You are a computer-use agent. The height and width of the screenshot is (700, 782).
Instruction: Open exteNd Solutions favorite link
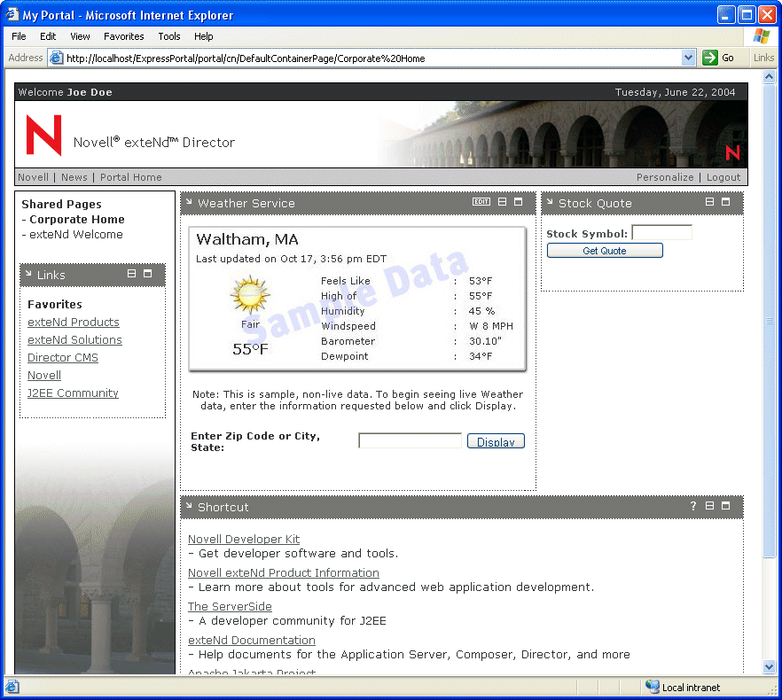74,339
